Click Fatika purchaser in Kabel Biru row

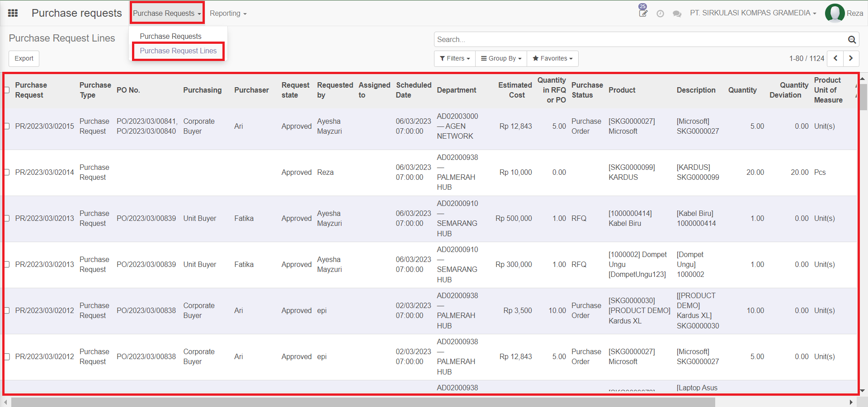(x=244, y=218)
